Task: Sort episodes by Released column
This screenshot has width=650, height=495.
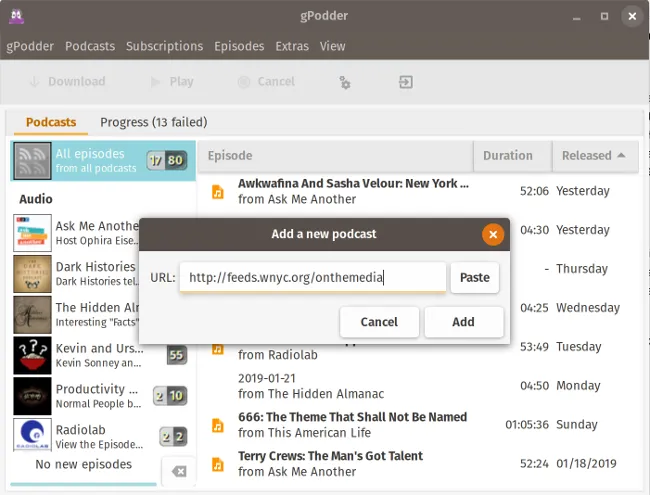Action: [x=593, y=155]
